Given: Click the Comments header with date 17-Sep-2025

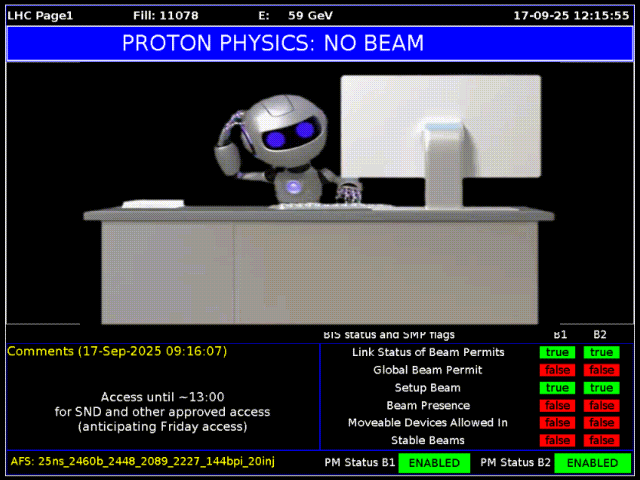Looking at the screenshot, I should coord(117,351).
